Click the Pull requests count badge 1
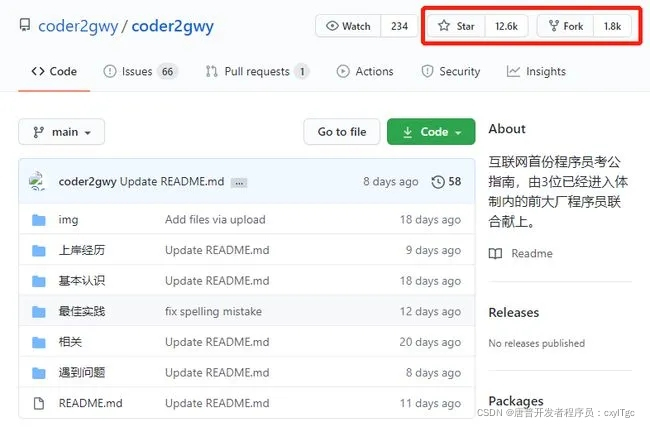650x427 pixels. point(302,72)
